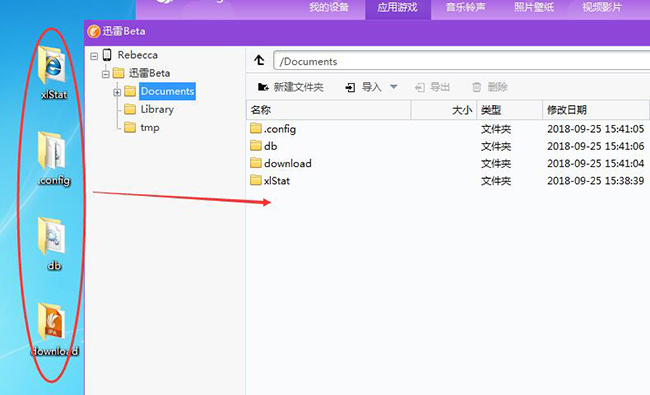Click the /Documents path field
Viewport: 650px width, 395px height.
tap(461, 61)
